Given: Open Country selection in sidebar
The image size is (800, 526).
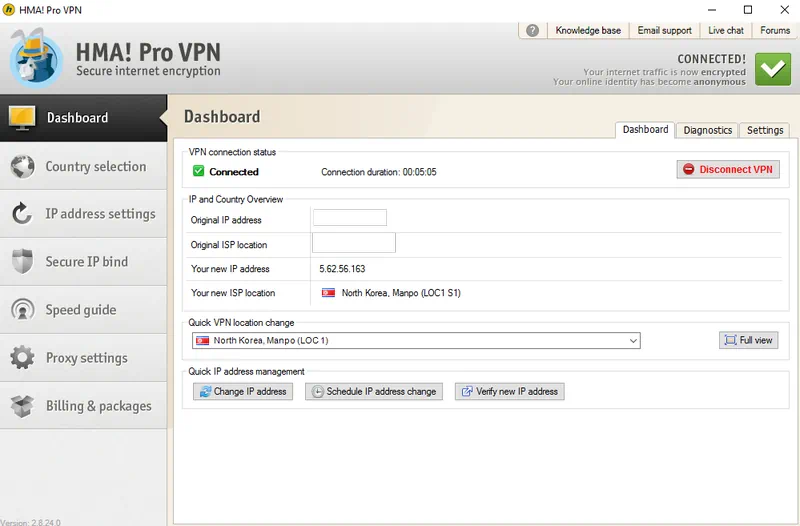Looking at the screenshot, I should tap(84, 166).
